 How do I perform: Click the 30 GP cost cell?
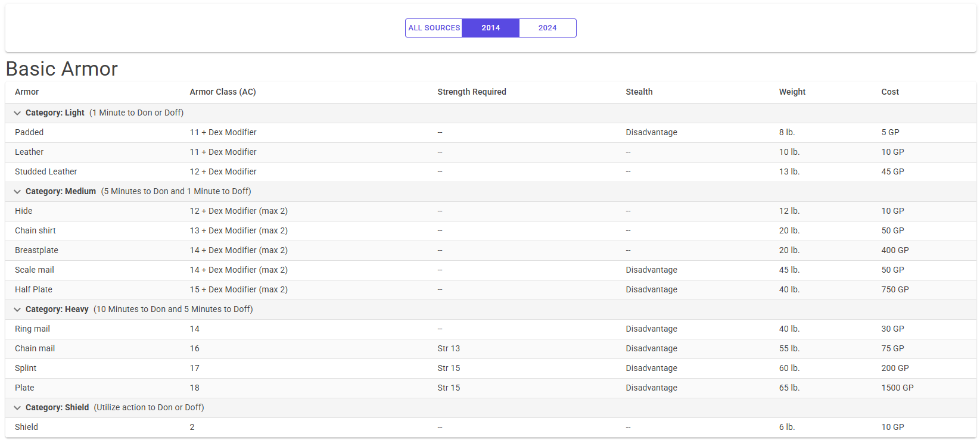(892, 329)
